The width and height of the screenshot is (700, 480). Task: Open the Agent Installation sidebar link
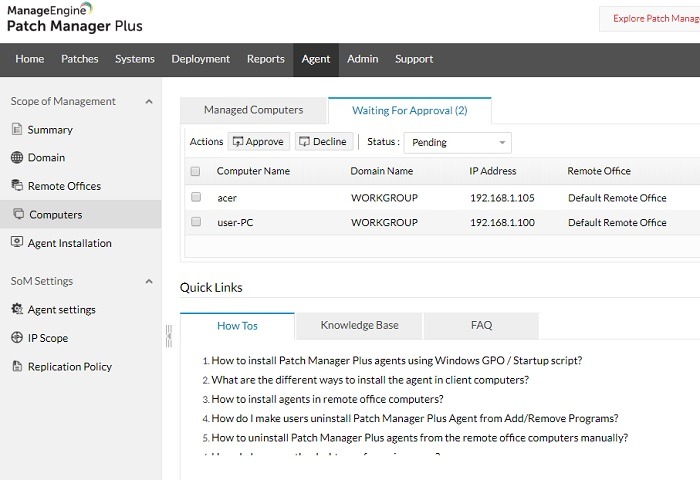tap(70, 243)
